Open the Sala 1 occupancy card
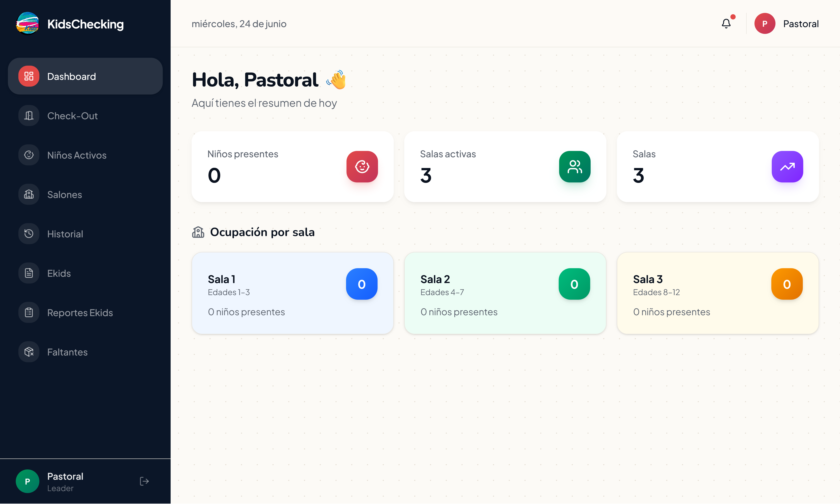 (x=292, y=293)
